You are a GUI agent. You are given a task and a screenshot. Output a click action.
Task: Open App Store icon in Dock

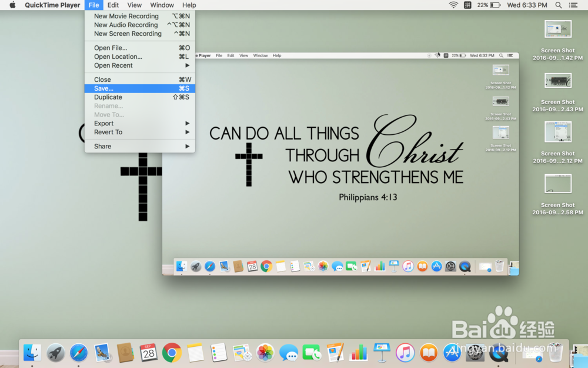pos(452,353)
